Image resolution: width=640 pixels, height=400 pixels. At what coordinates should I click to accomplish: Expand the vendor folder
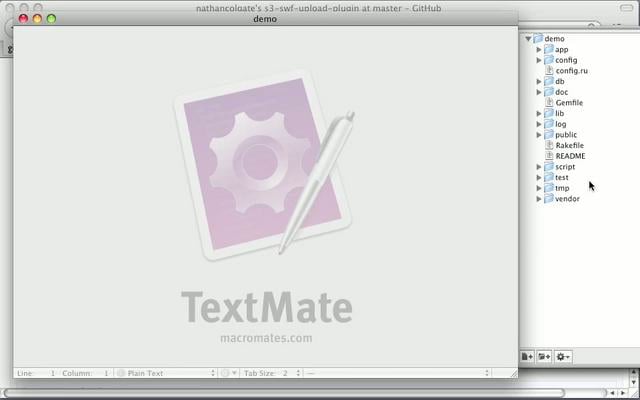coord(539,198)
